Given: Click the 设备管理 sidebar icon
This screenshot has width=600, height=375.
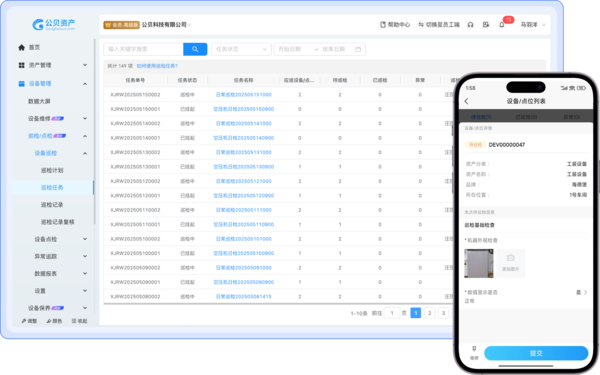Looking at the screenshot, I should [21, 83].
